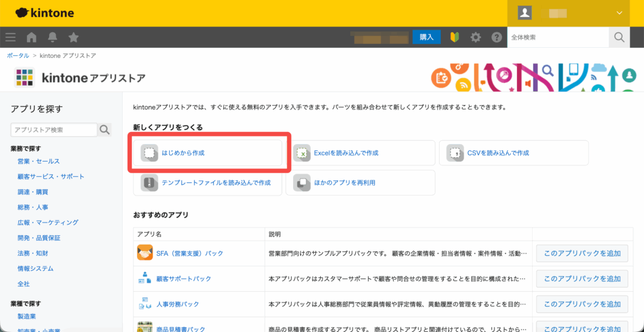The width and height of the screenshot is (644, 332).
Task: Focus the アプリストア検索 input field
Action: (53, 130)
